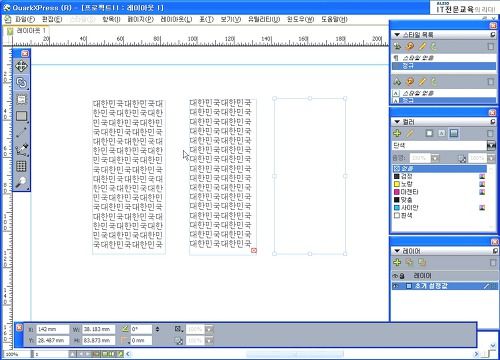Select the 정규 paragraph style
Image resolution: width=500 pixels, height=360 pixels.
pyautogui.click(x=444, y=66)
